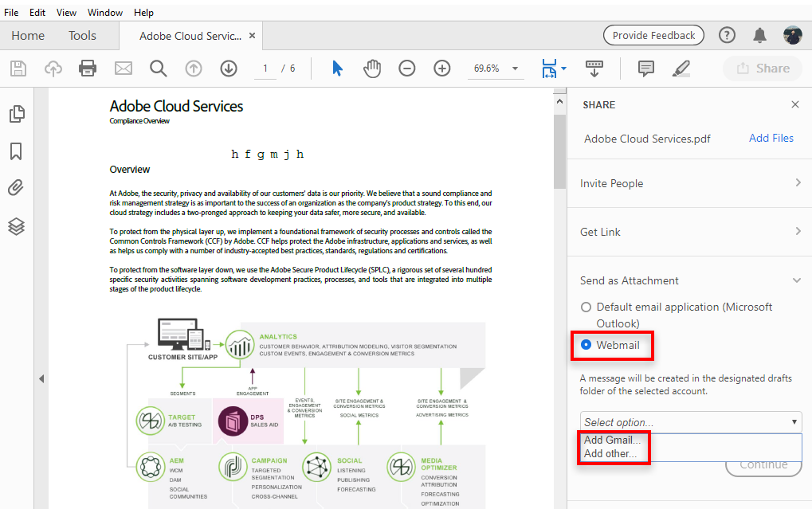Open the View menu

tap(66, 13)
